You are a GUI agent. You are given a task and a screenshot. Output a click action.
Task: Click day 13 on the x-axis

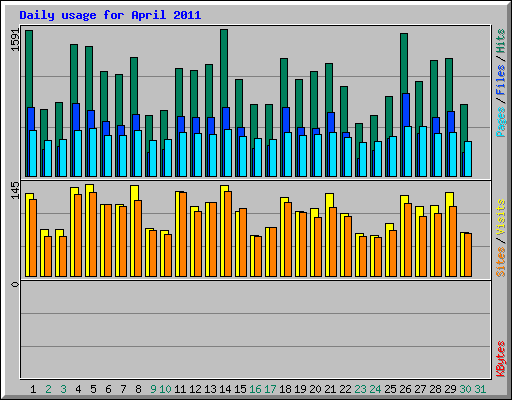[x=210, y=389]
